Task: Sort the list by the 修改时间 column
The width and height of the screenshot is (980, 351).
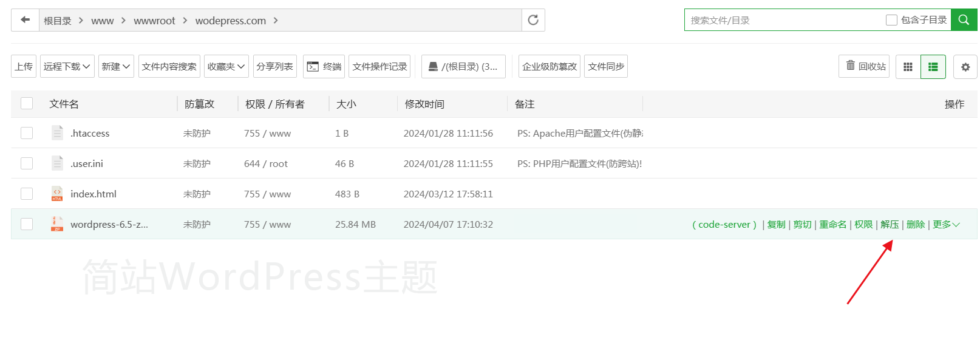Action: point(424,104)
